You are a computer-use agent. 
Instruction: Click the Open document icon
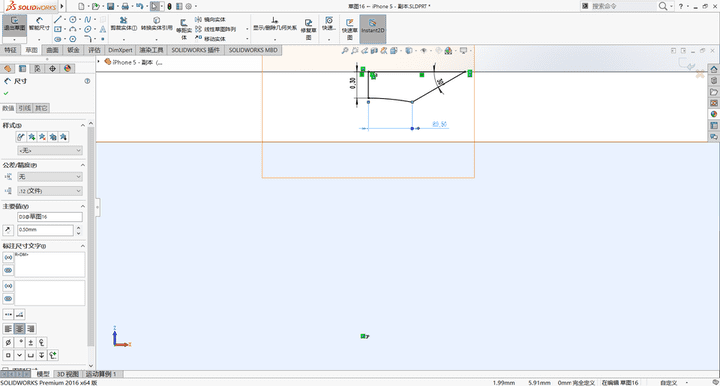tap(95, 6)
